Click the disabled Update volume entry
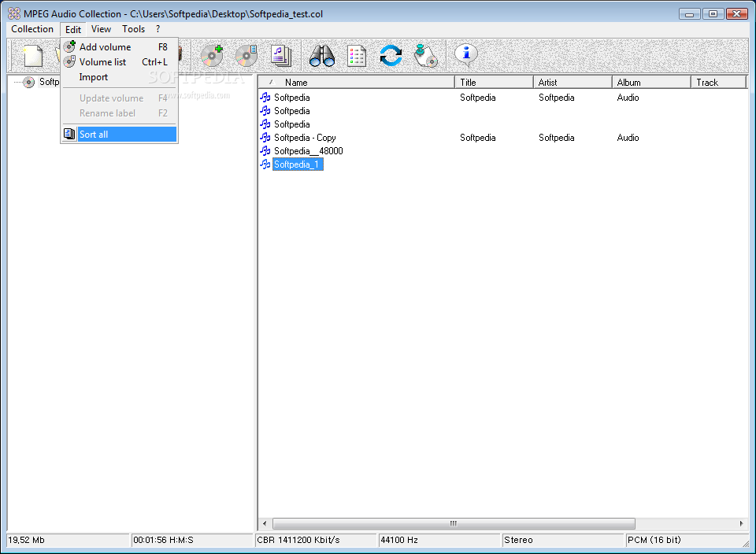756x554 pixels. coord(120,98)
